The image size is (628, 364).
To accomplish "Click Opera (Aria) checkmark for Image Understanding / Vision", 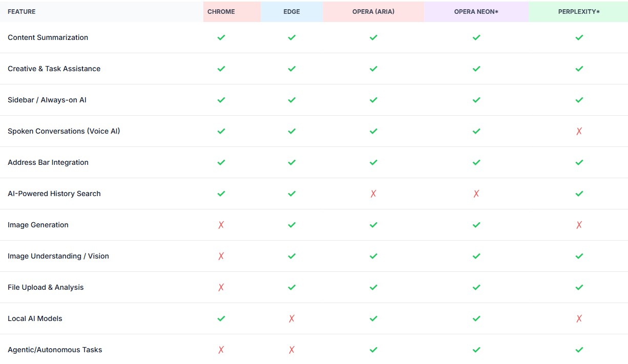I will [373, 256].
